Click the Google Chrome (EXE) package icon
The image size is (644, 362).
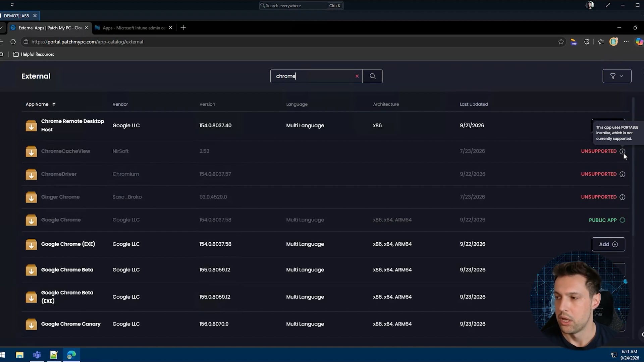point(31,244)
